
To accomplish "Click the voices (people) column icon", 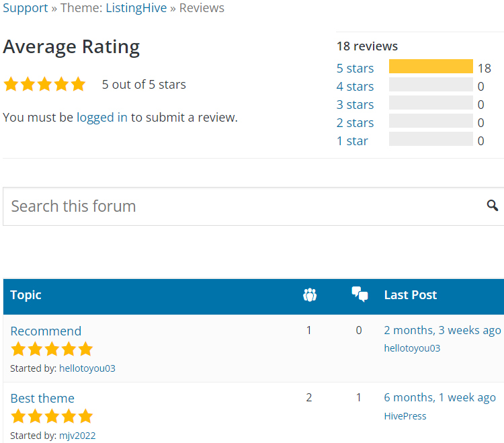I will 310,295.
